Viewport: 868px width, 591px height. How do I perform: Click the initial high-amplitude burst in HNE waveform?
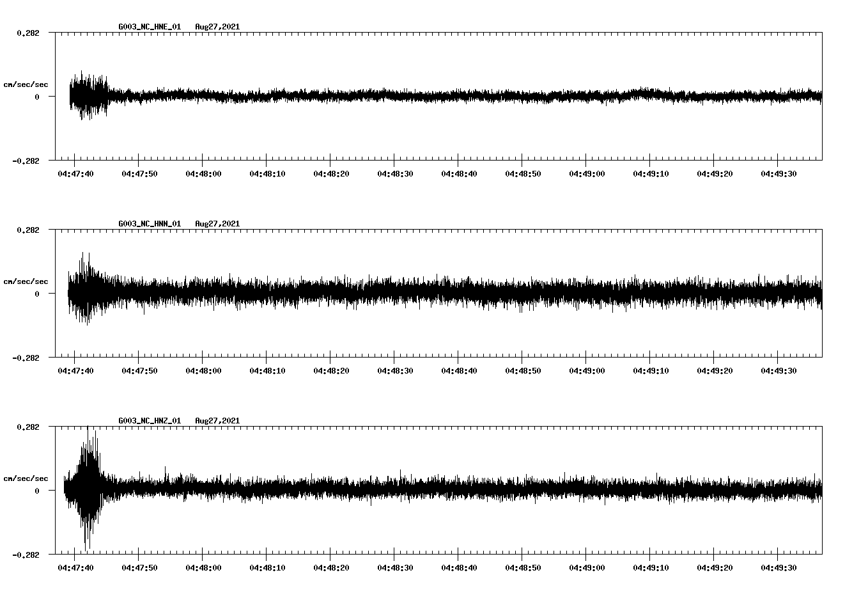click(89, 96)
